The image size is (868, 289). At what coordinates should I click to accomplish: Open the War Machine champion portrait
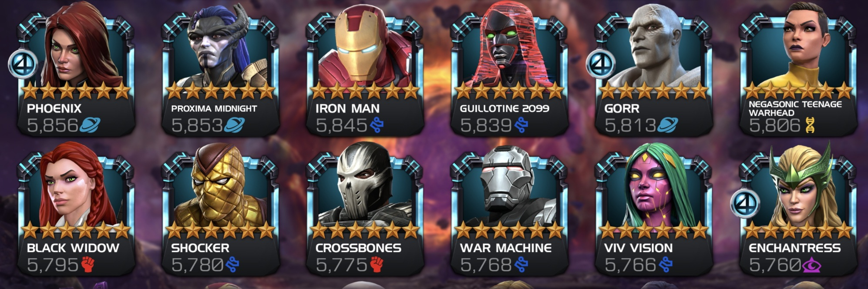pos(509,211)
